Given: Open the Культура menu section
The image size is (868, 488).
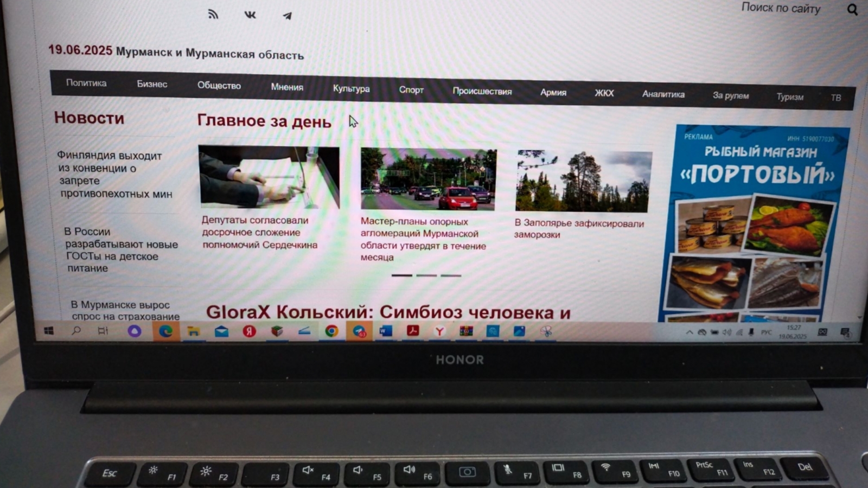Looking at the screenshot, I should (351, 89).
